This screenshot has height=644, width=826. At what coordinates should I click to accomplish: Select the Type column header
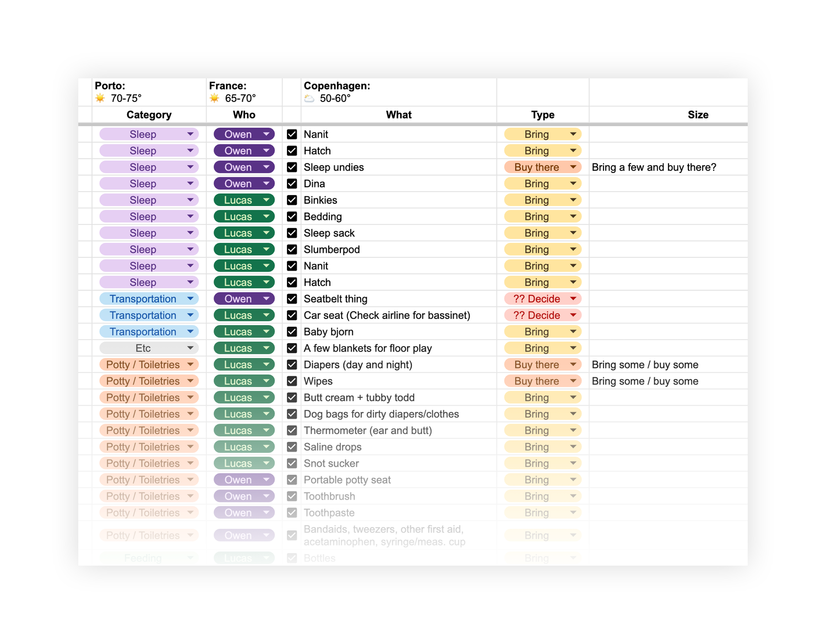[542, 115]
